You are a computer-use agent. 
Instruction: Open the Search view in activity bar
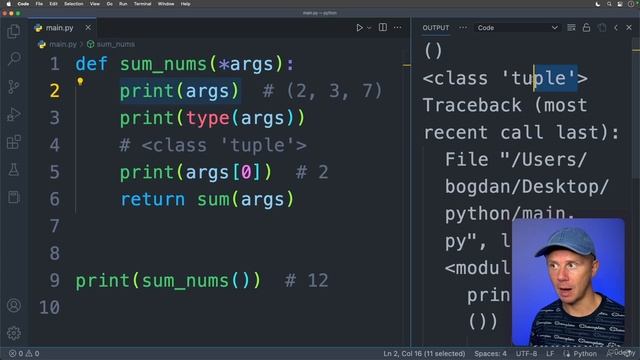[x=14, y=59]
